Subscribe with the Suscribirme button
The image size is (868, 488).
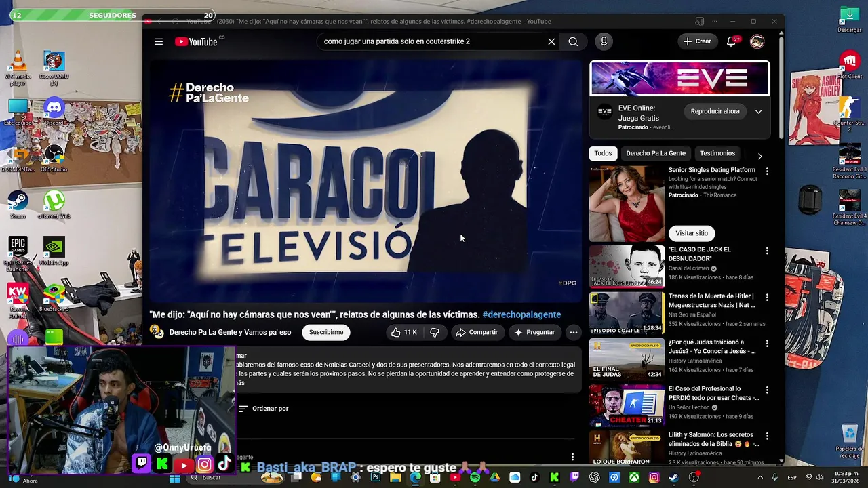[326, 332]
